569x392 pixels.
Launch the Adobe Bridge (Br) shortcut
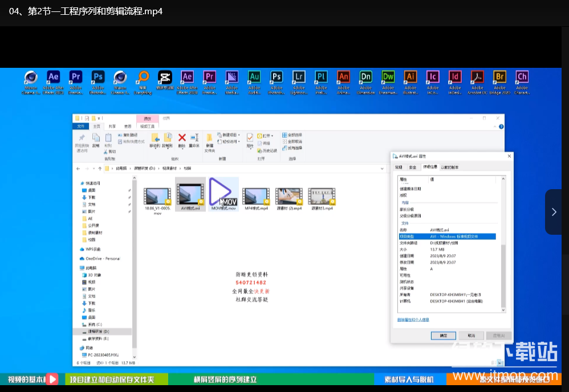[499, 77]
